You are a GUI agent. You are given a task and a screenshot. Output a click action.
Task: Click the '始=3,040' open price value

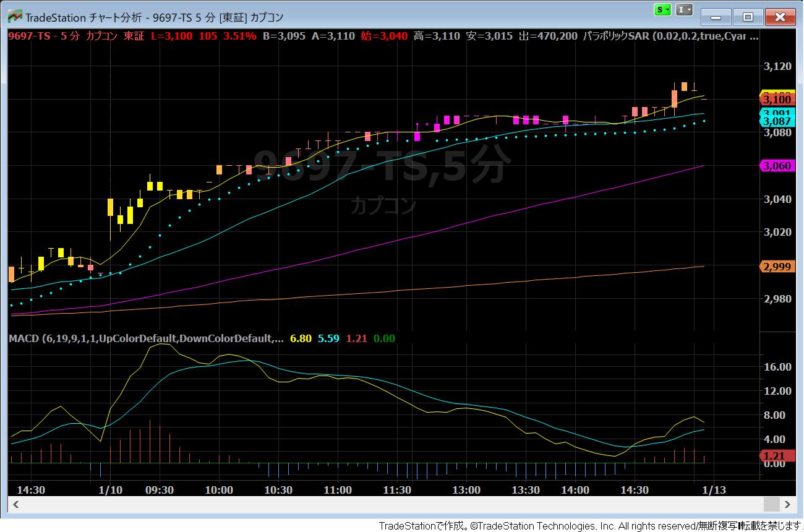pyautogui.click(x=384, y=36)
